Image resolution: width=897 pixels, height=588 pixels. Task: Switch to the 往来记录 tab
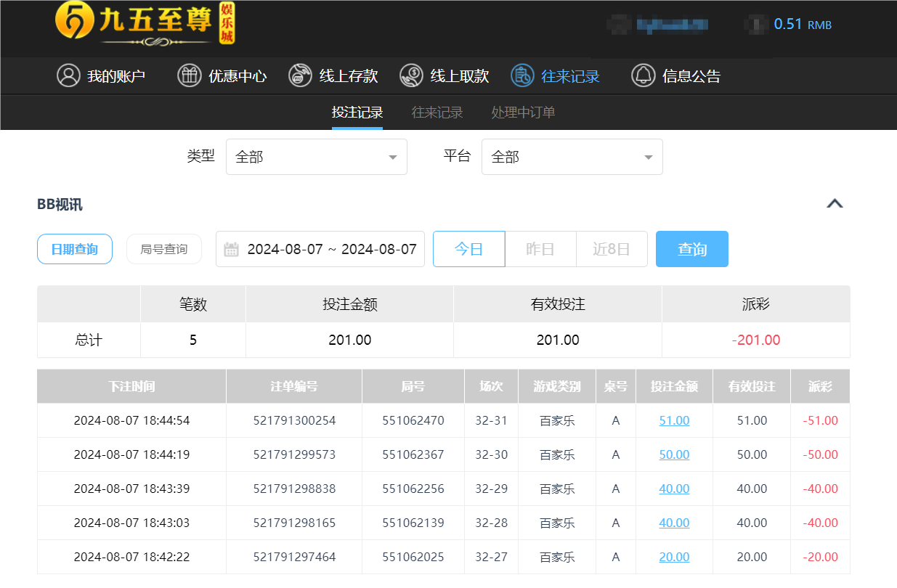coord(437,113)
